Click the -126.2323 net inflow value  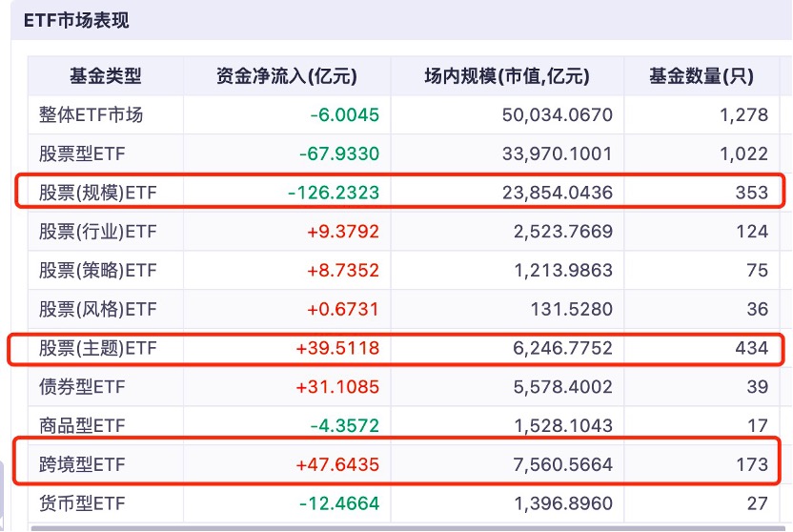[x=334, y=193]
